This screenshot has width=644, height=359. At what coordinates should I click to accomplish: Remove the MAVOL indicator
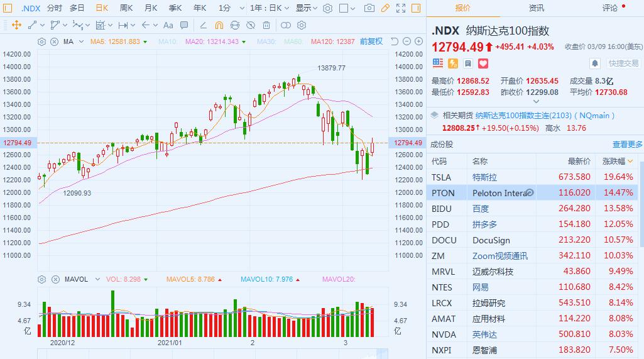tap(55, 279)
